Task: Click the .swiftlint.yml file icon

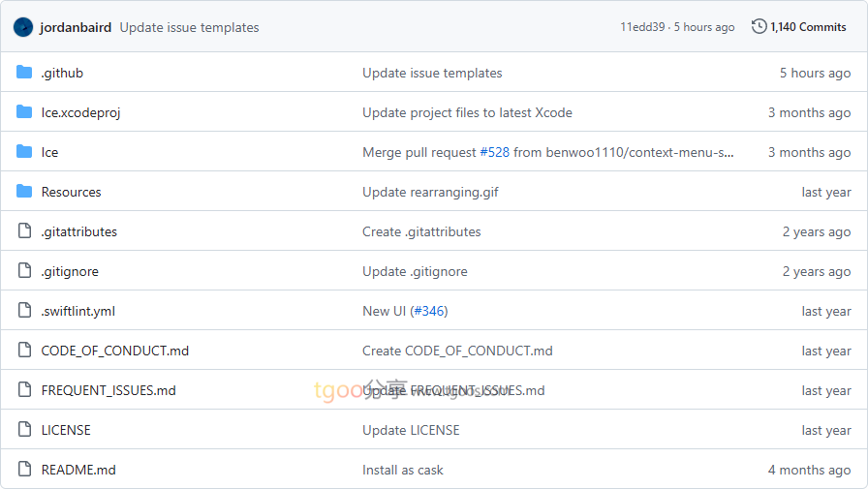Action: (x=24, y=311)
